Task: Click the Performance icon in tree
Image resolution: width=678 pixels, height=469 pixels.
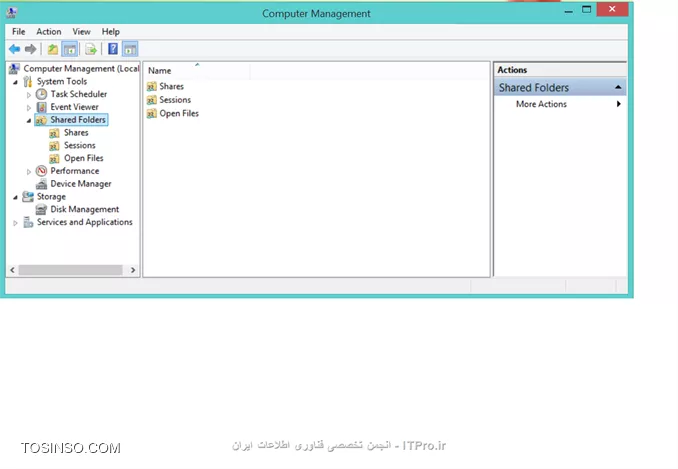Action: 41,171
